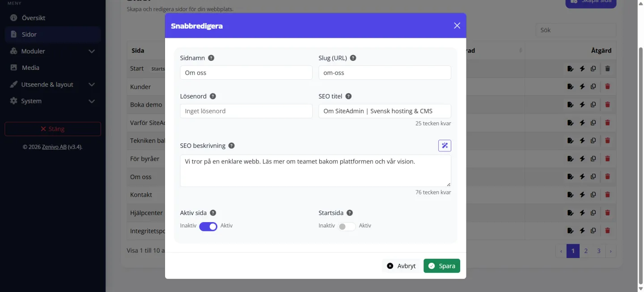Click the AI magic wand icon for SEO beskrivning
Image resolution: width=644 pixels, height=292 pixels.
pos(445,146)
